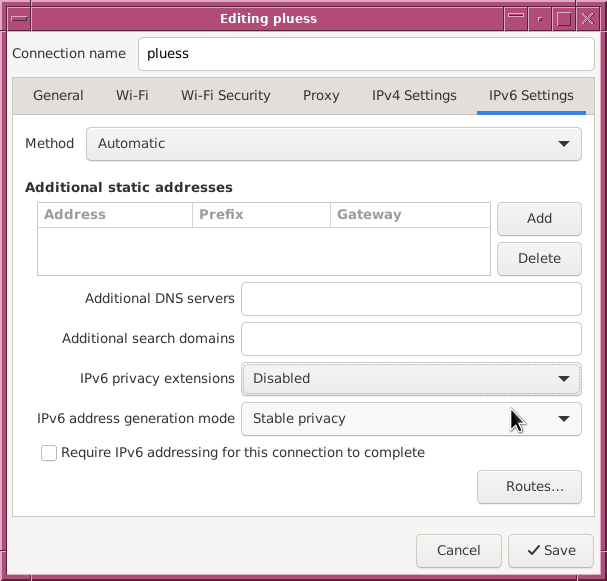This screenshot has width=607, height=581.
Task: Open the Routes… dialog
Action: point(529,487)
